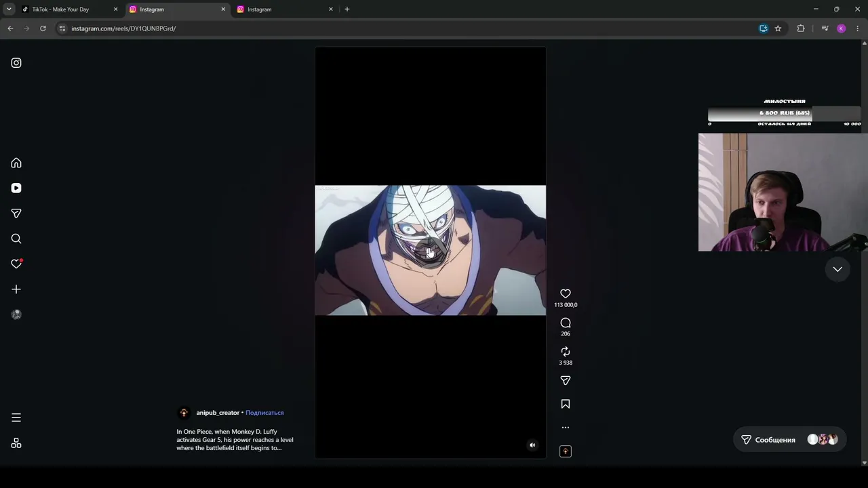Open the Chrome three-dot menu
The image size is (868, 488).
(858, 28)
